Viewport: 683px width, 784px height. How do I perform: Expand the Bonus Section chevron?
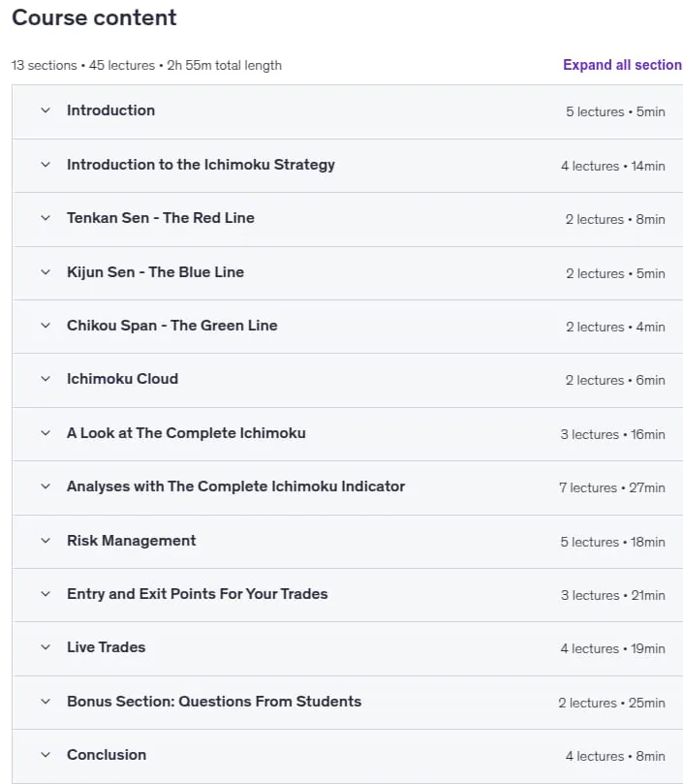(46, 702)
